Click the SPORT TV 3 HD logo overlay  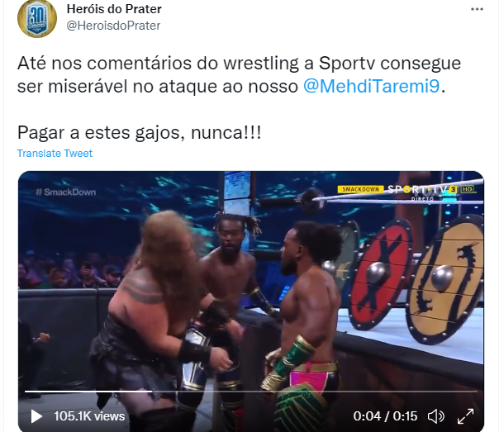tap(431, 190)
